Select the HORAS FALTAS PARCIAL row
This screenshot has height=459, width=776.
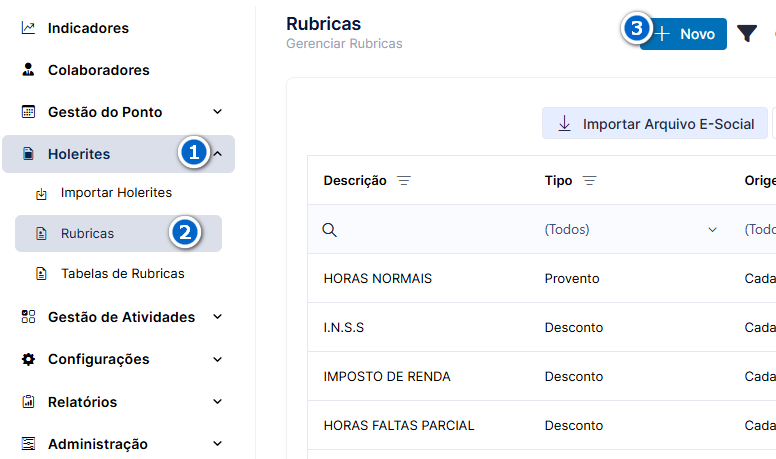(542, 425)
